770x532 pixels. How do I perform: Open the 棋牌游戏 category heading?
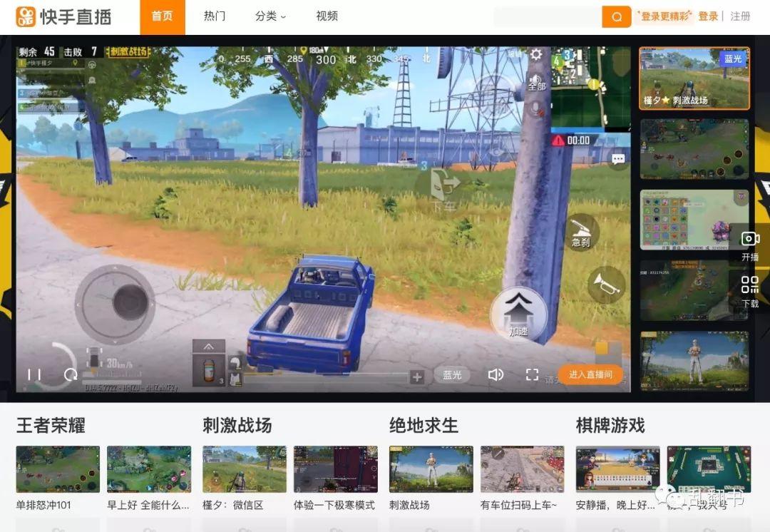610,426
